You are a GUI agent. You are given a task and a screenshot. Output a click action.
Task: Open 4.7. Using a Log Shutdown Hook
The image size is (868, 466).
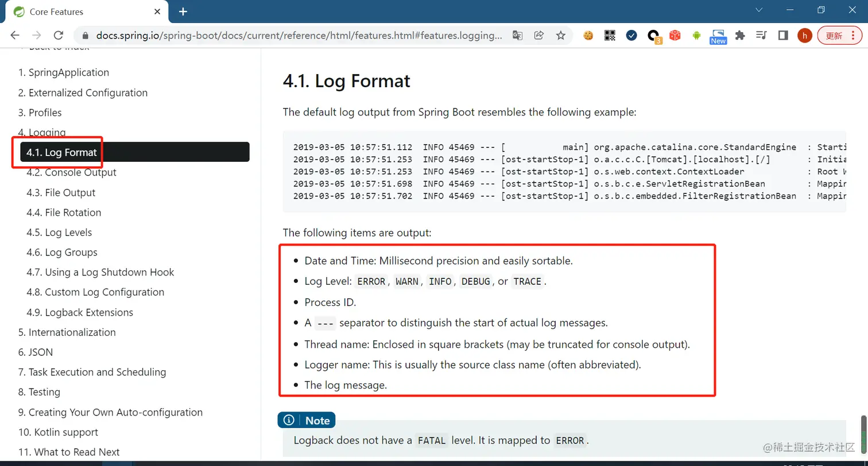tap(100, 272)
